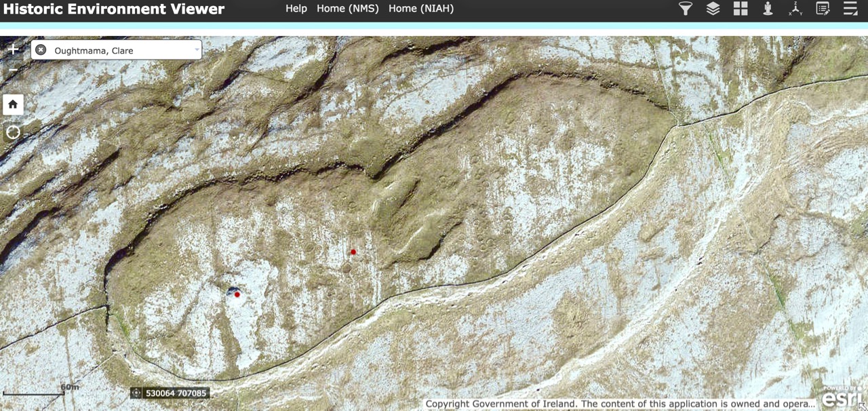Click the street view person icon
868x411 pixels.
(768, 9)
